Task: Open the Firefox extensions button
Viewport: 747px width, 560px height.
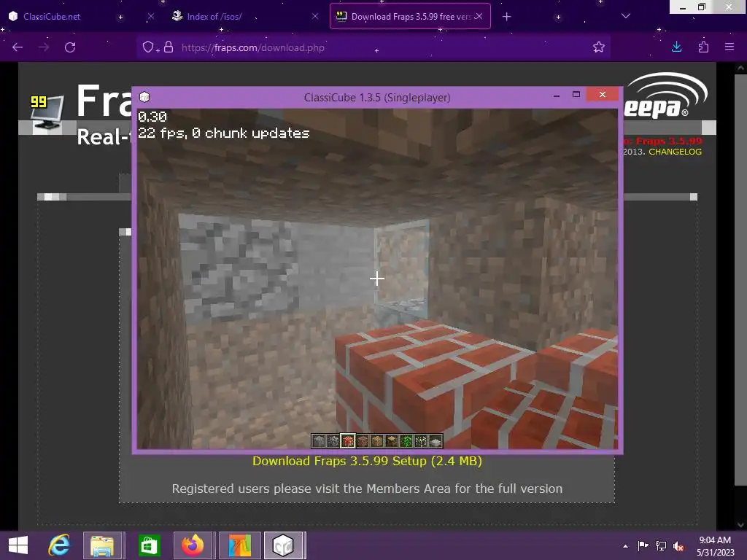Action: point(703,47)
